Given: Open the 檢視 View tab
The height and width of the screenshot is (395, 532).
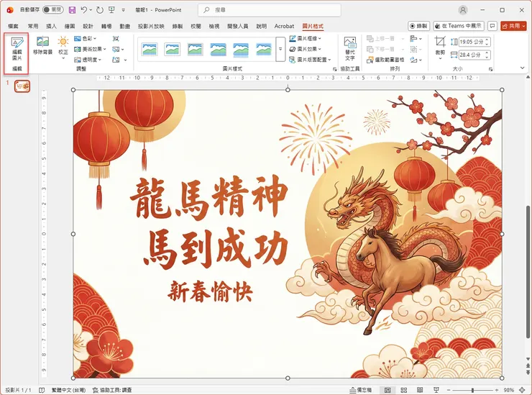Looking at the screenshot, I should click(214, 26).
